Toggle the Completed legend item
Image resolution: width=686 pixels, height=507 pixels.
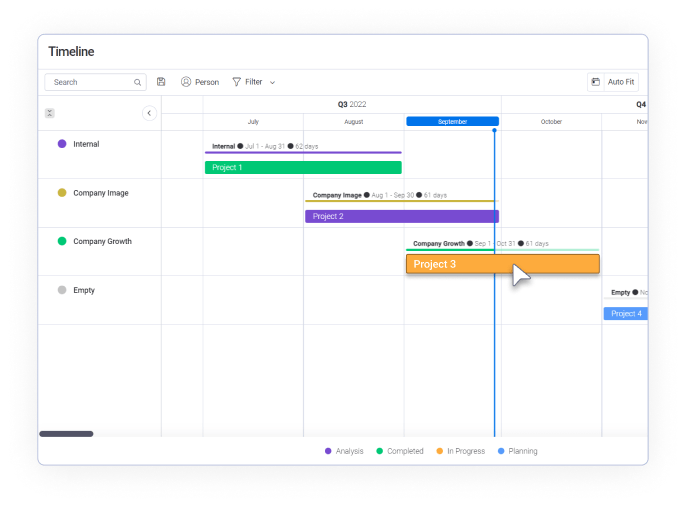tap(400, 451)
